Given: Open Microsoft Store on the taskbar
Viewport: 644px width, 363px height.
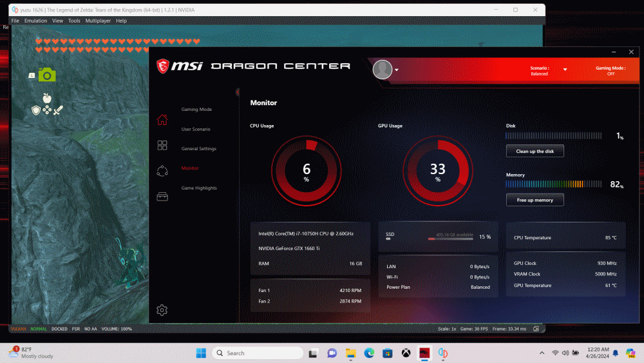Looking at the screenshot, I should click(x=387, y=353).
